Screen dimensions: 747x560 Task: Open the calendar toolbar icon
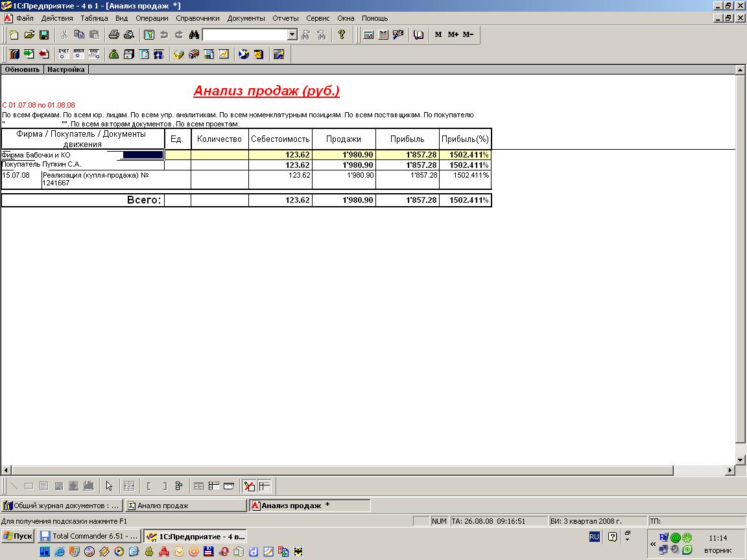[383, 35]
